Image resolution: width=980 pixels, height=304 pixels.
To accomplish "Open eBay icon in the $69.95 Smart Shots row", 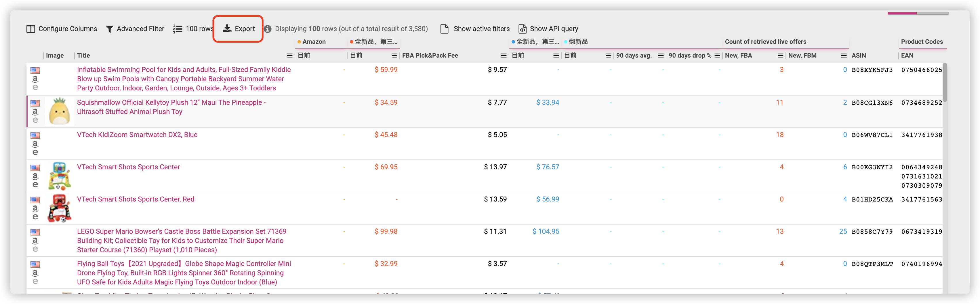I will [35, 185].
